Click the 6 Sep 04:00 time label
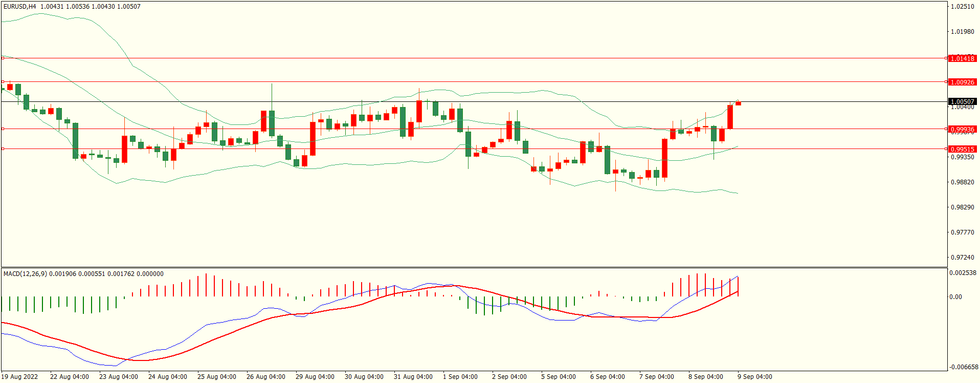Screen dimensions: 980x383 (x=608, y=377)
